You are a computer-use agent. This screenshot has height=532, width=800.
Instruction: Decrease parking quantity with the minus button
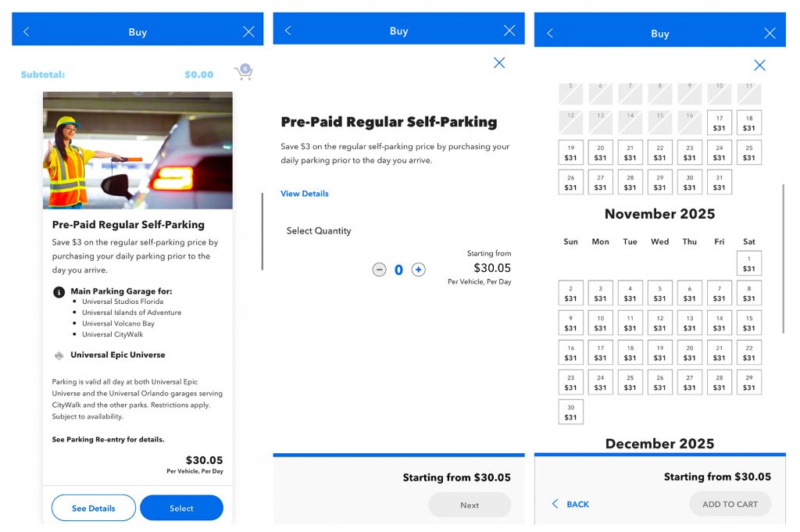pos(380,270)
